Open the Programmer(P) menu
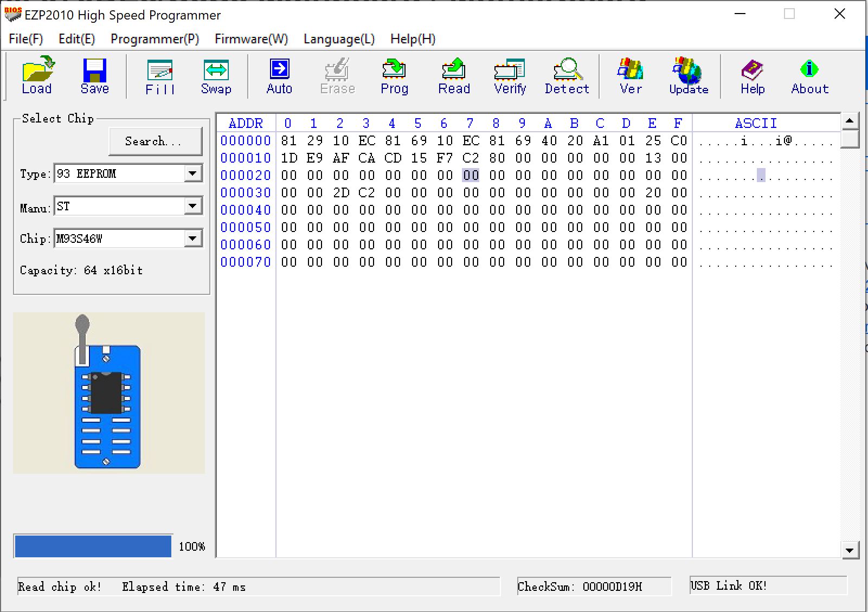 coord(155,39)
